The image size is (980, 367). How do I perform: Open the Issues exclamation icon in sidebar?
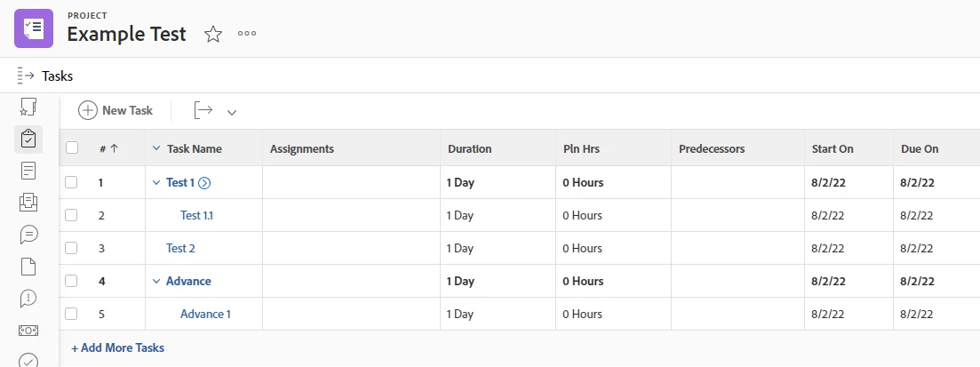28,298
